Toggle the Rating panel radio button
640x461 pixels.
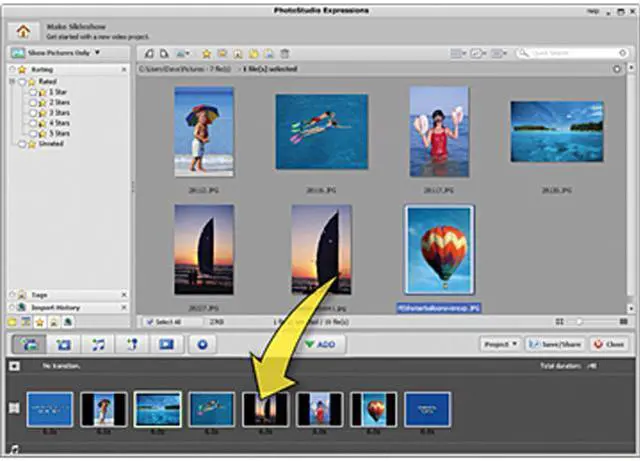point(12,69)
